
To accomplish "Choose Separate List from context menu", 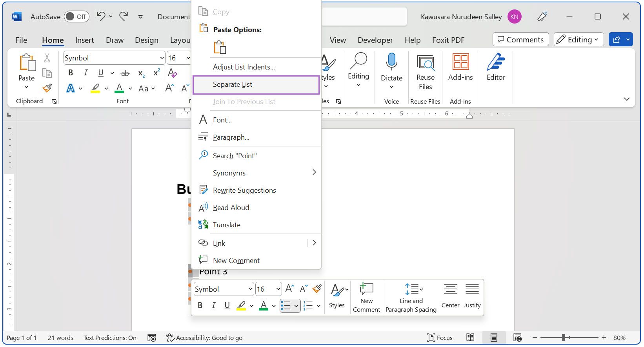I will [256, 84].
